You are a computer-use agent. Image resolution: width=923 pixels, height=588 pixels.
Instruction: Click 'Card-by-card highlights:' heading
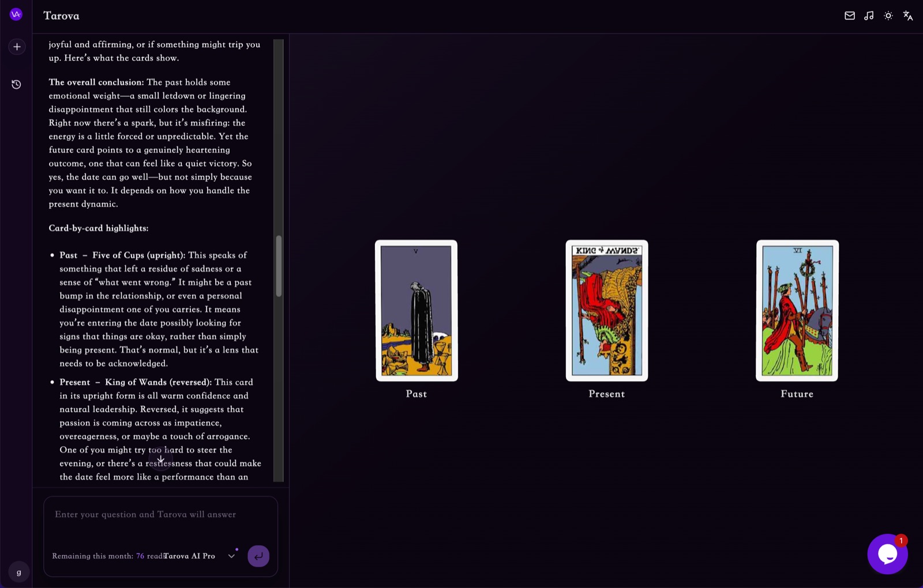pos(99,228)
